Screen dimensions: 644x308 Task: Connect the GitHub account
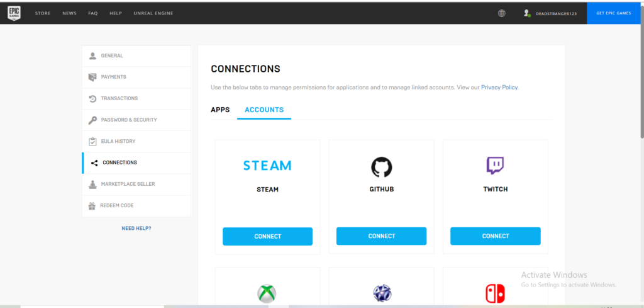(382, 236)
